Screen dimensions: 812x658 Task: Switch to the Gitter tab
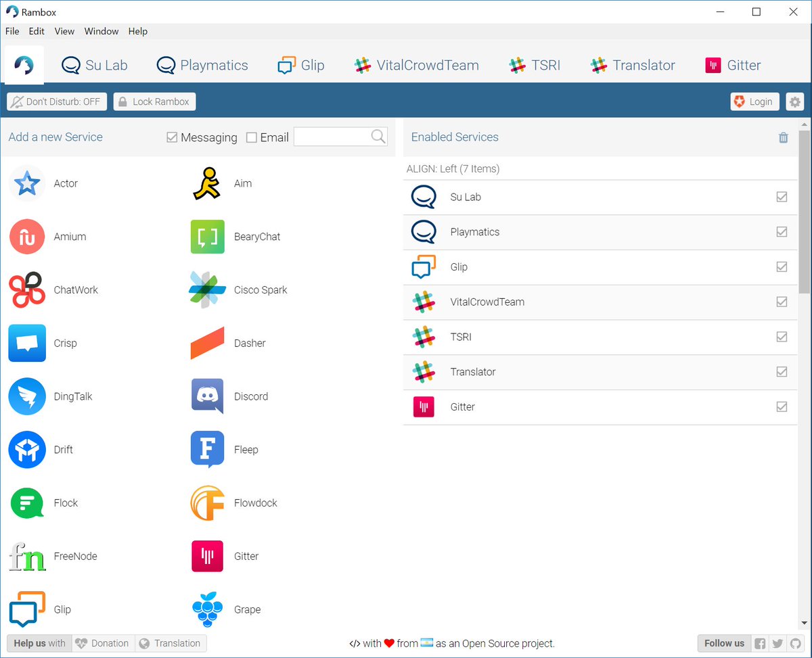(733, 65)
